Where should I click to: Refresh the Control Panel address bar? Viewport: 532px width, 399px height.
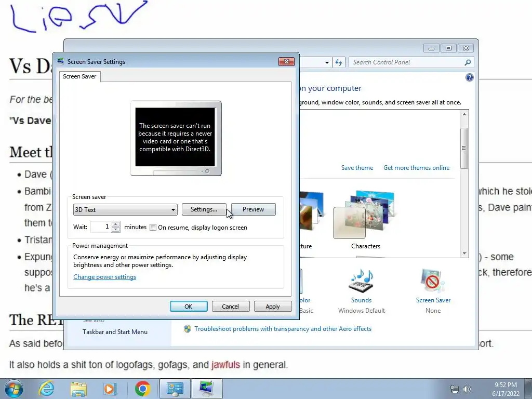[x=339, y=62]
